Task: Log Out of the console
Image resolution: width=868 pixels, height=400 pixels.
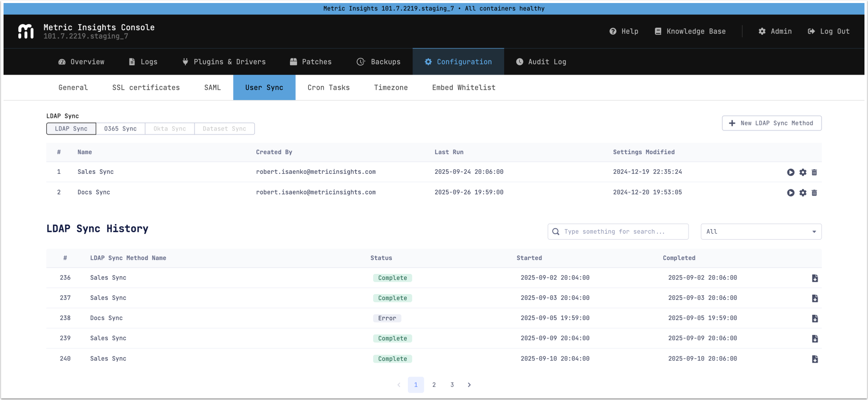Action: click(829, 31)
